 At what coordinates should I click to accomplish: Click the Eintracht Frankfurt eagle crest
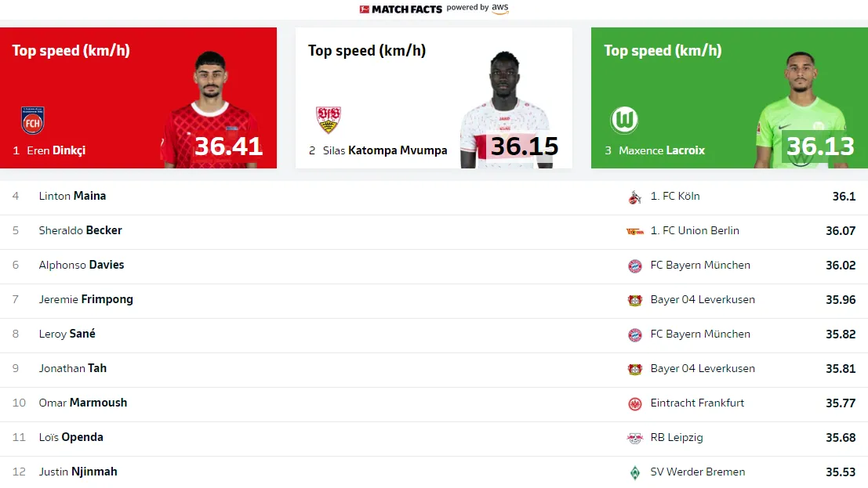click(x=634, y=403)
